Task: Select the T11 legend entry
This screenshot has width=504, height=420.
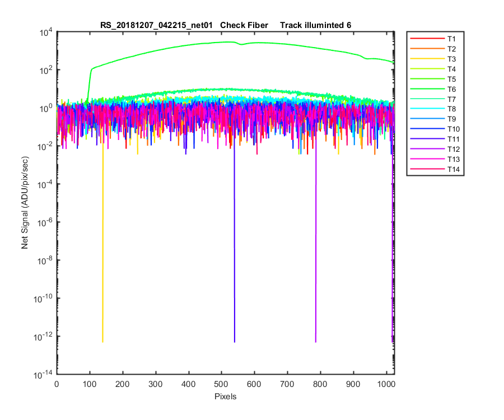Action: tap(435, 139)
